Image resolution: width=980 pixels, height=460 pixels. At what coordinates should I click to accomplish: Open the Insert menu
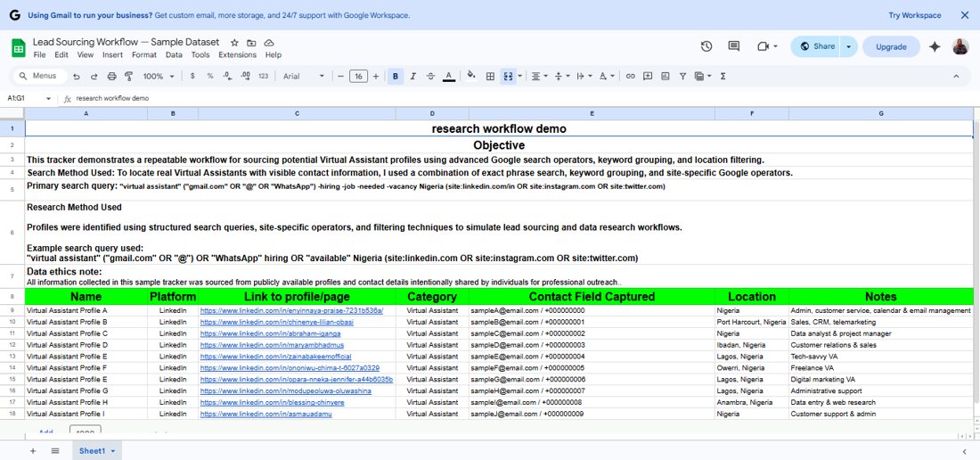[x=112, y=55]
